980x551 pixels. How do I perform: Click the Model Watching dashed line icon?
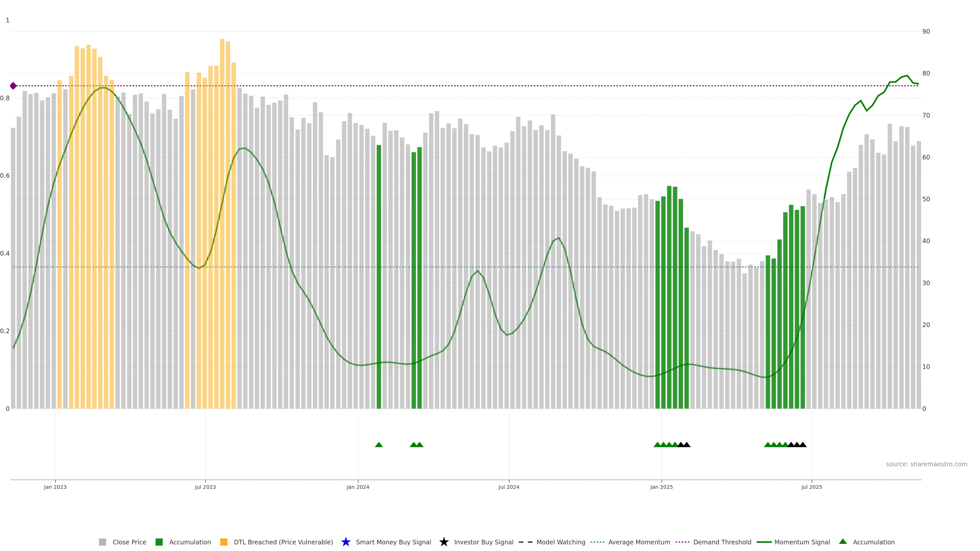(525, 542)
